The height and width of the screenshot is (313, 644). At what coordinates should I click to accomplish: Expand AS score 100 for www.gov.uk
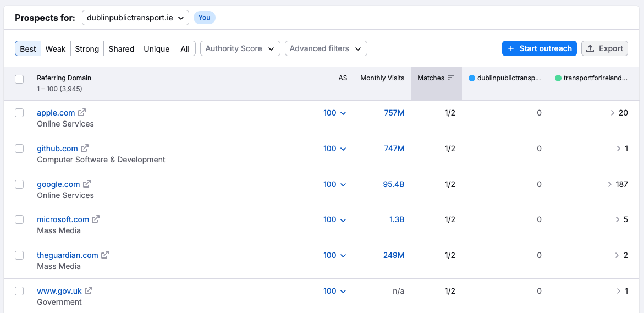tap(335, 291)
